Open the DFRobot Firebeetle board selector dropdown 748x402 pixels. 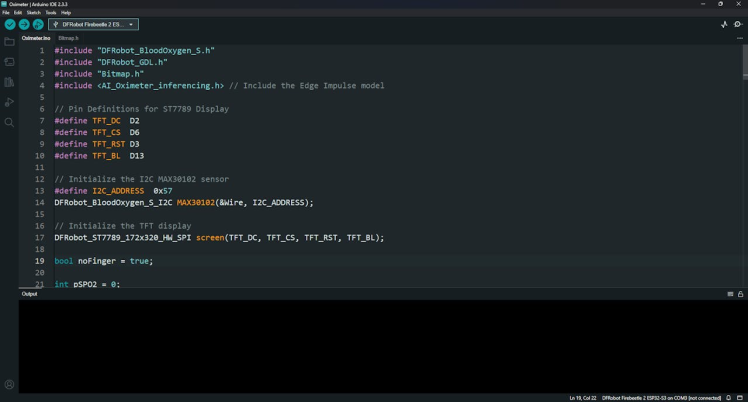[93, 24]
